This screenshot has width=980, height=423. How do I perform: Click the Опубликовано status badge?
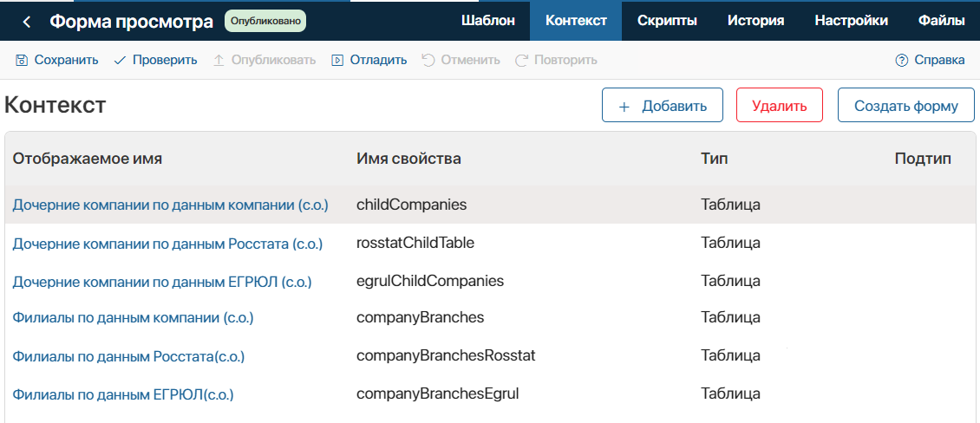pos(265,22)
